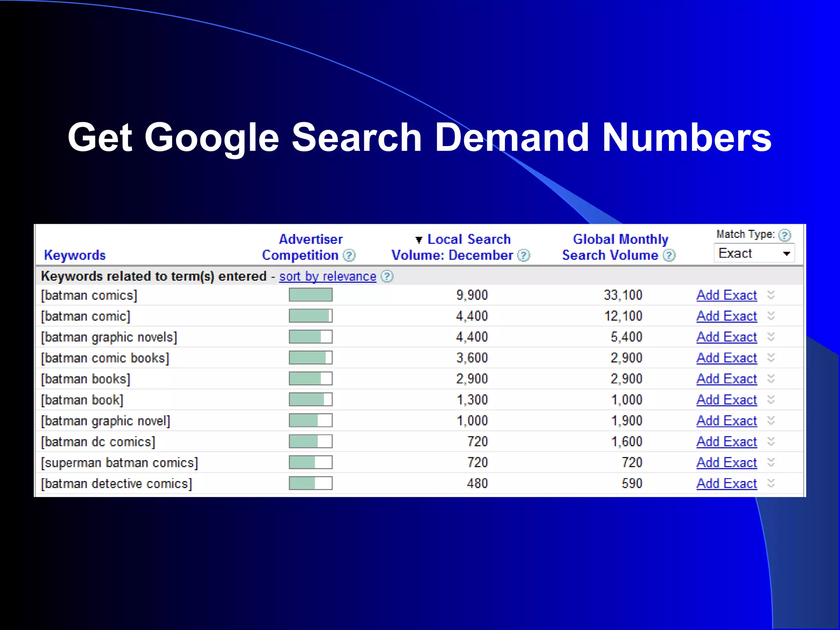Viewport: 840px width, 630px height.
Task: Open the Match Type Exact dropdown
Action: (754, 253)
